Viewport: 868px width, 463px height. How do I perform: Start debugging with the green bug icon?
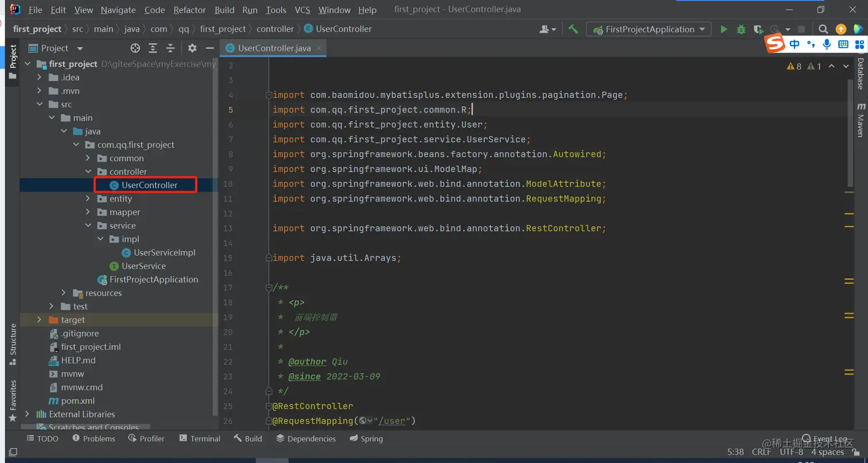click(x=741, y=29)
